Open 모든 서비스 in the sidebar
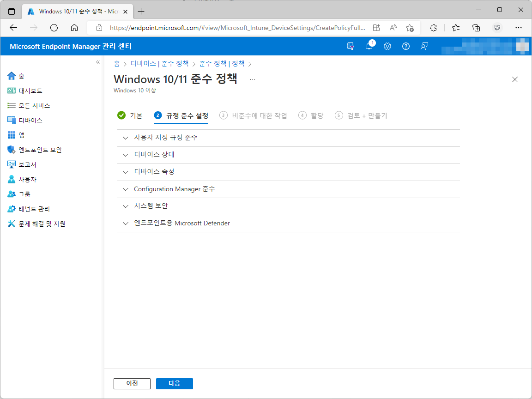This screenshot has width=532, height=399. (x=29, y=105)
